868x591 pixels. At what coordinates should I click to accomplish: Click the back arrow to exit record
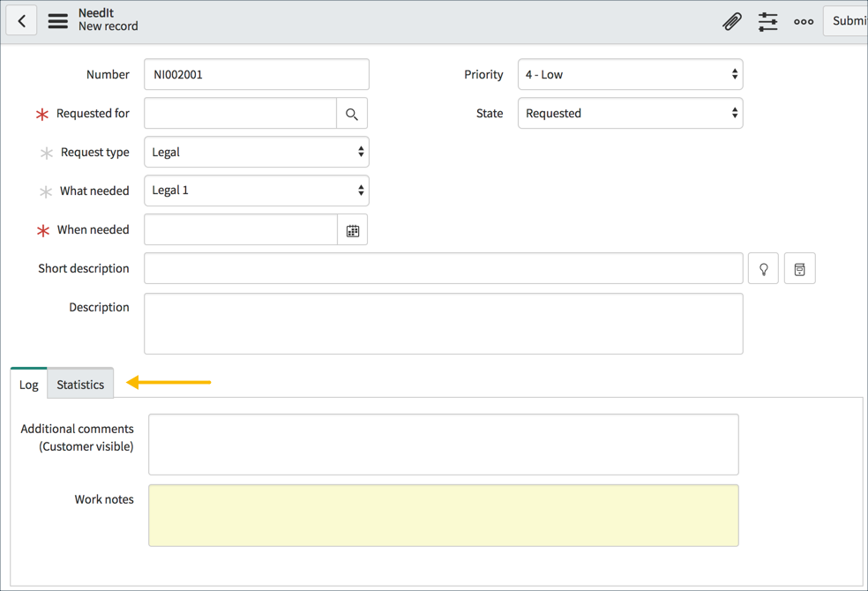[20, 19]
